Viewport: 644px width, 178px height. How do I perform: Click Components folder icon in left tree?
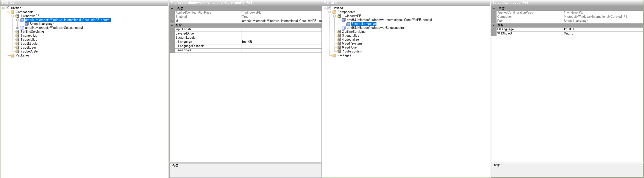(x=12, y=12)
